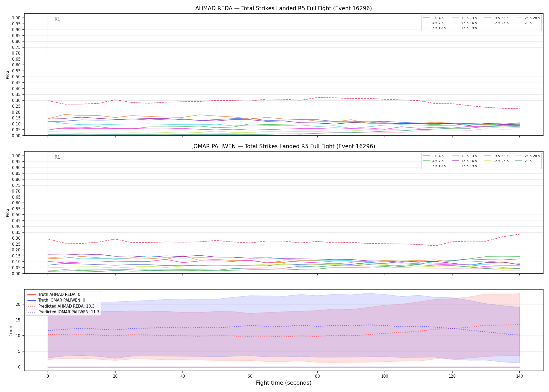Select 25.5-28.5 legend entry in AHMAD REDA chart

pos(527,18)
